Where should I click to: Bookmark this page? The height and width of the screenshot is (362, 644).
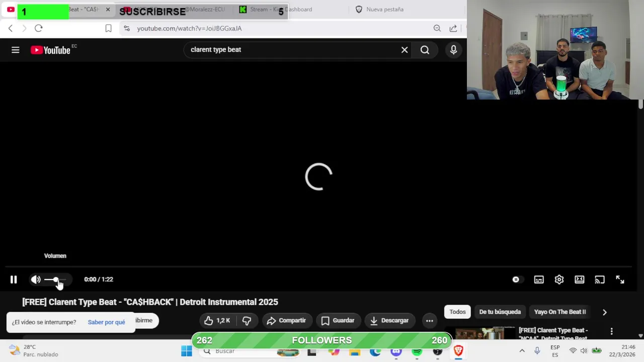108,29
